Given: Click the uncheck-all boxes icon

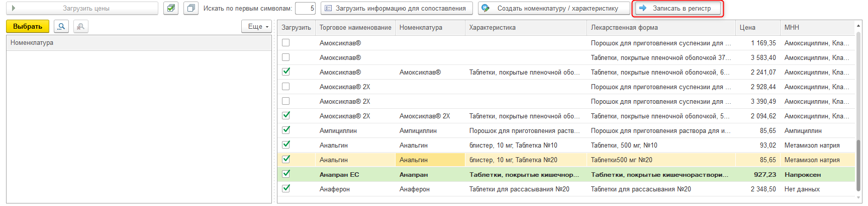Looking at the screenshot, I should [191, 8].
